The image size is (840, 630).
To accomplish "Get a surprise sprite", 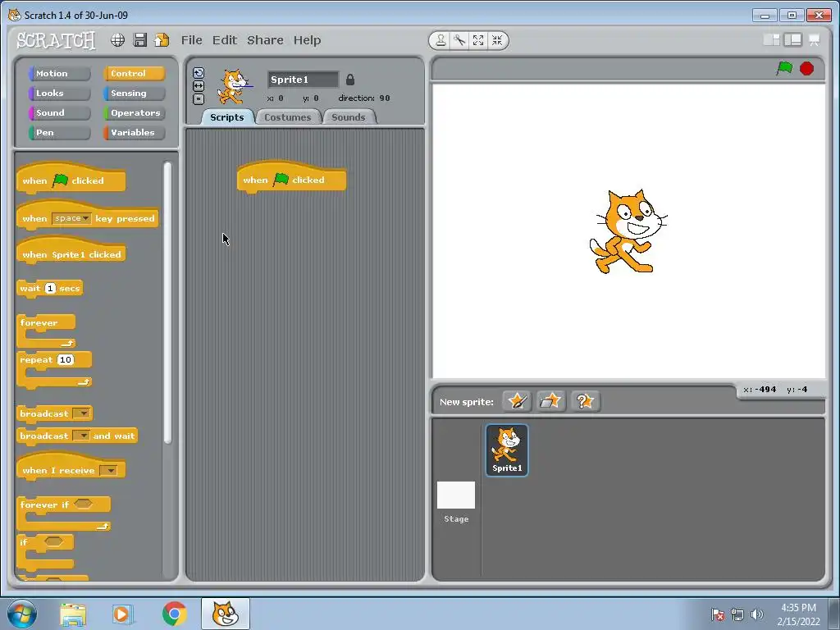I will 585,401.
